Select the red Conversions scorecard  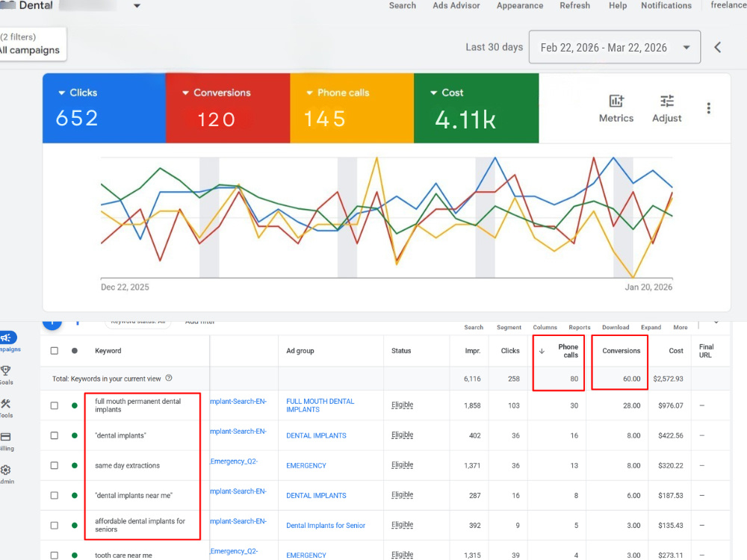coord(228,108)
